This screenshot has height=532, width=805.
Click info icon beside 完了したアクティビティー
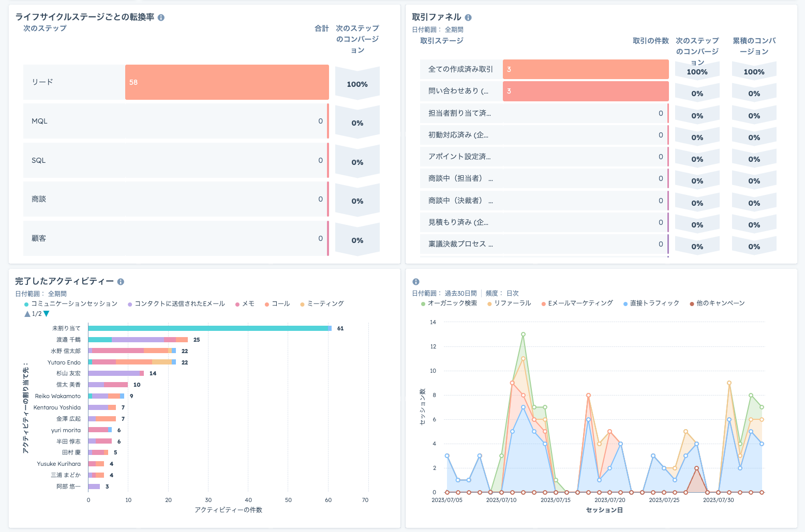click(121, 282)
